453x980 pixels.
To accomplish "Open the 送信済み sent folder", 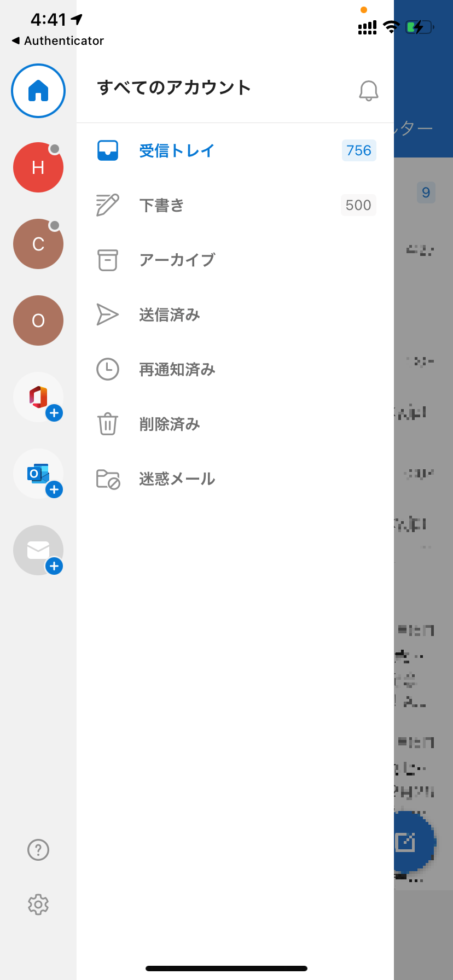I will click(235, 314).
